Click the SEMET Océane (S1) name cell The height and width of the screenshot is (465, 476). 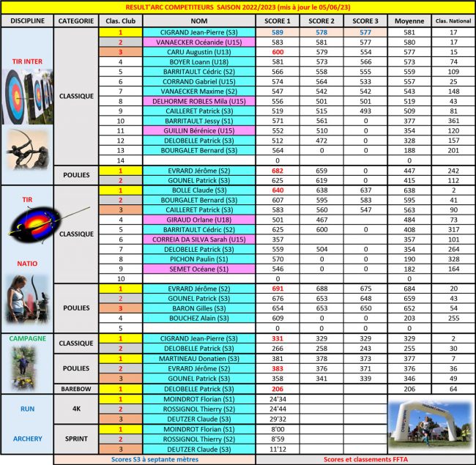[x=199, y=269]
